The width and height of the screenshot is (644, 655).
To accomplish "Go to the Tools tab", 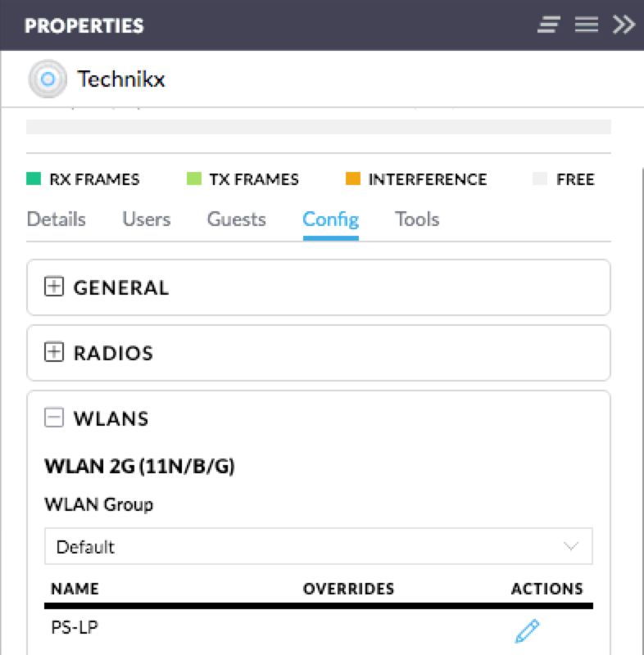I will 417,219.
